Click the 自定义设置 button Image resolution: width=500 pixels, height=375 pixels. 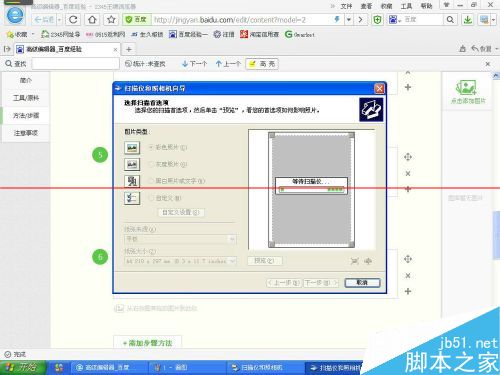[181, 212]
